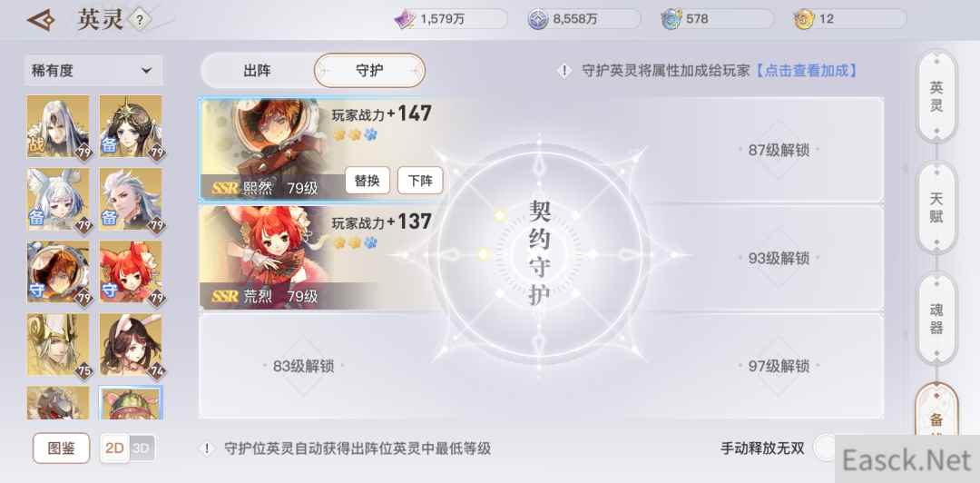Select the silver-haired hero portrait marked 战

click(58, 127)
